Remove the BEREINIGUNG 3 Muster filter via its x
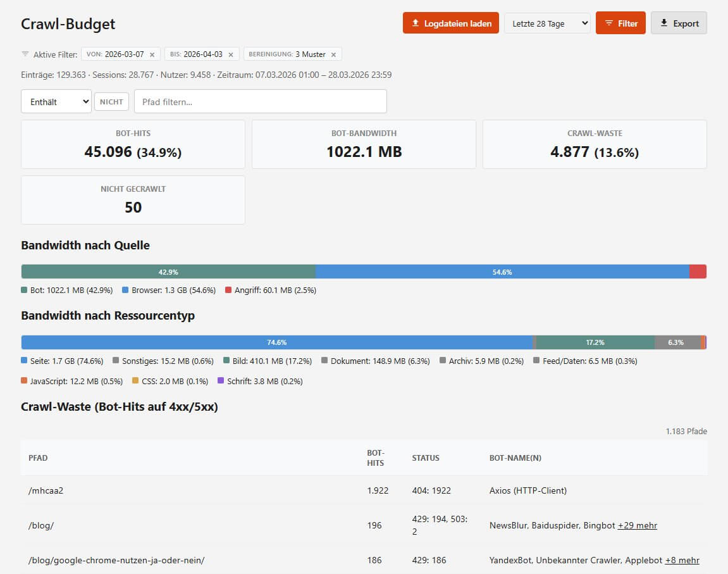 (x=333, y=54)
